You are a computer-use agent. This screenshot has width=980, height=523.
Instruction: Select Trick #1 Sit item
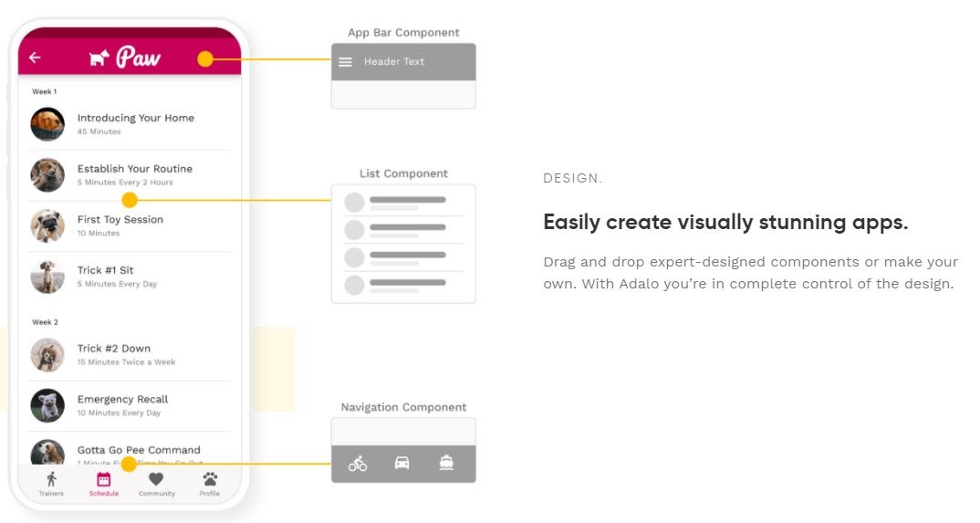click(129, 277)
